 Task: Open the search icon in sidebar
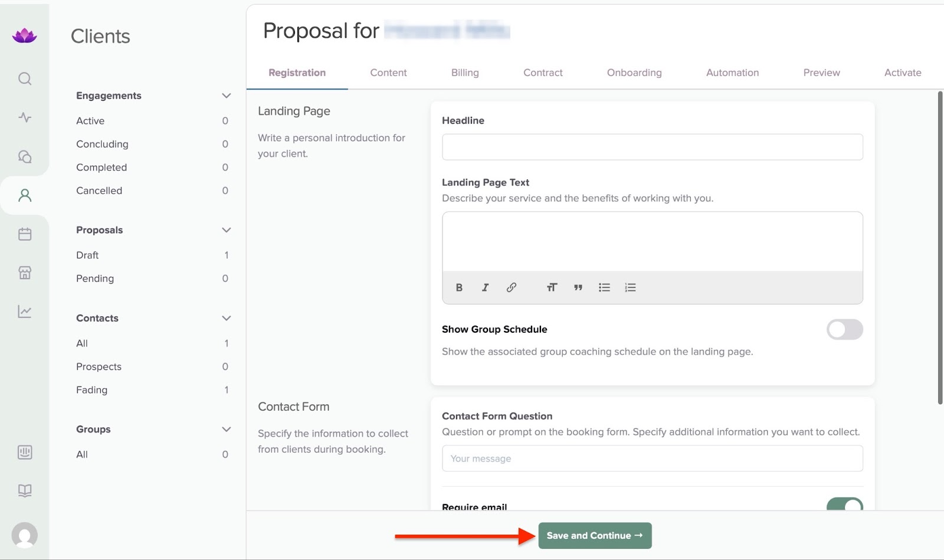click(25, 78)
